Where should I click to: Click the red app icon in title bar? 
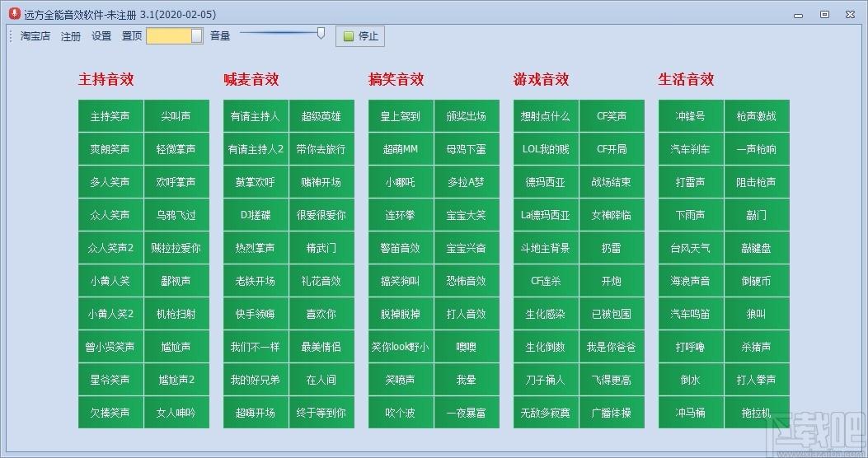pyautogui.click(x=14, y=14)
